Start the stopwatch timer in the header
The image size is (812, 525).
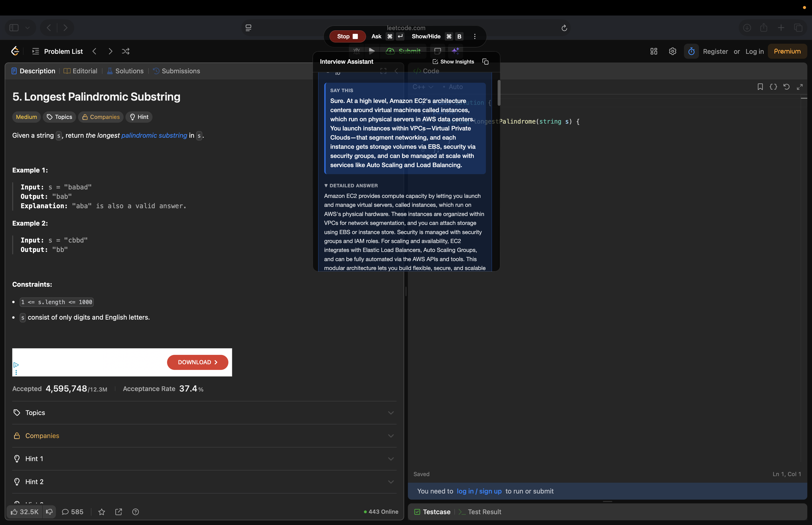(691, 51)
